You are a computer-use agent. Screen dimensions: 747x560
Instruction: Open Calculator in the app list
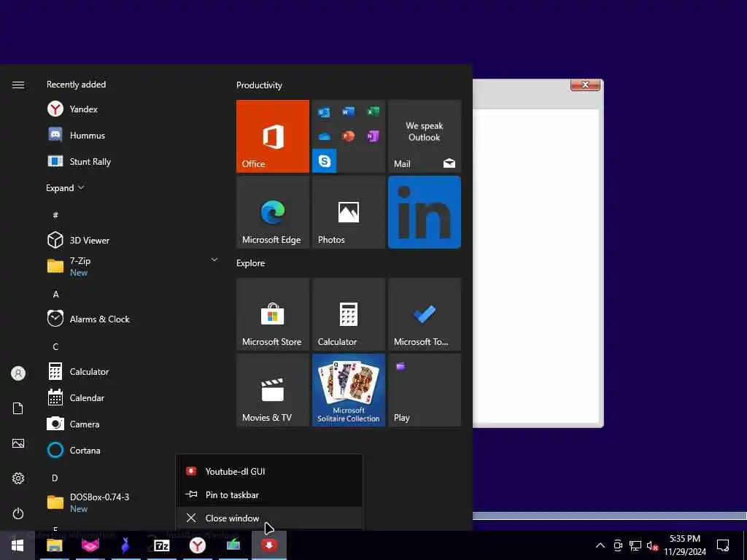(132, 371)
